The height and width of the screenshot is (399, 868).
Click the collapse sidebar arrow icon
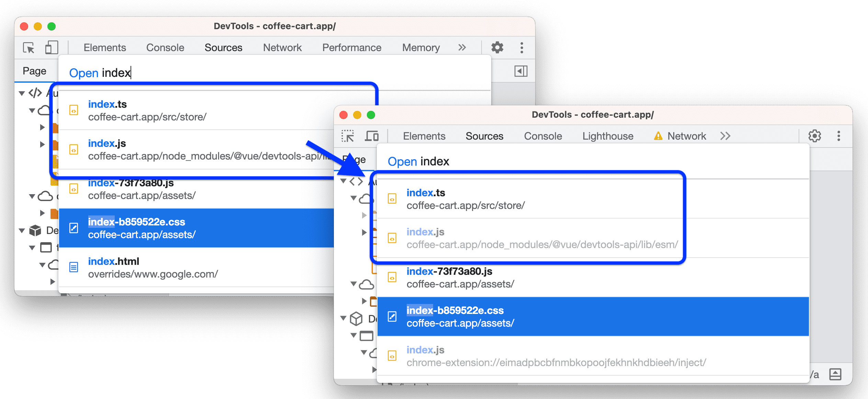pyautogui.click(x=520, y=71)
